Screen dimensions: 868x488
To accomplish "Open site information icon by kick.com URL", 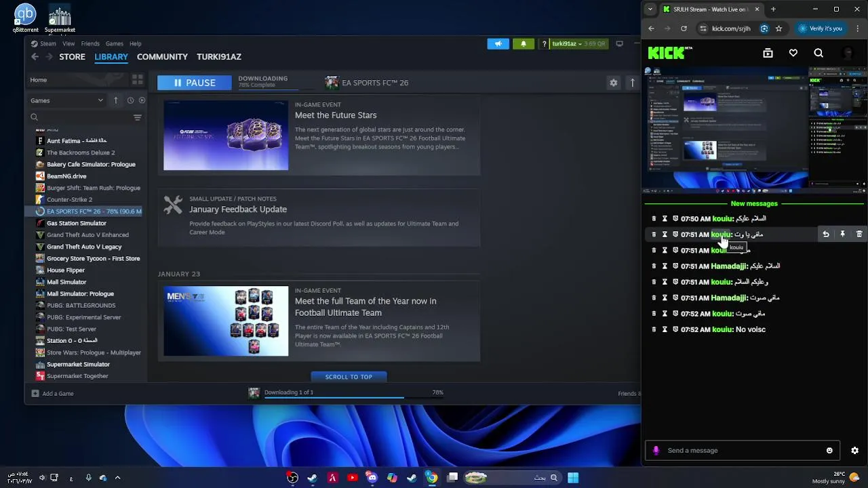I will [x=703, y=28].
